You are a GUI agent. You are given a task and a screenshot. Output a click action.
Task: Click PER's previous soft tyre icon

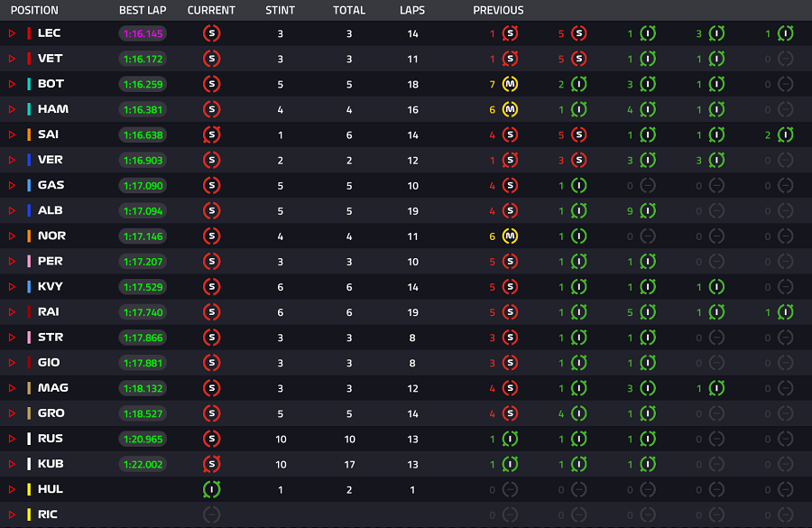click(x=510, y=262)
